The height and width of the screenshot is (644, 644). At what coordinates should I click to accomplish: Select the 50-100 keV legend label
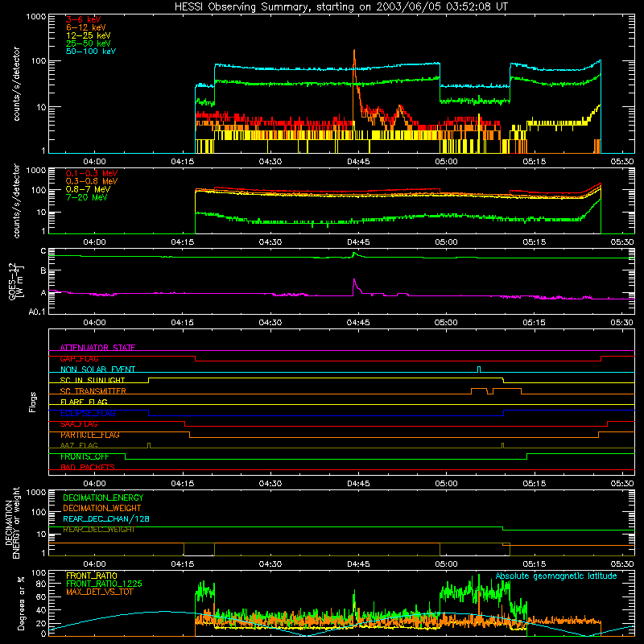[91, 52]
